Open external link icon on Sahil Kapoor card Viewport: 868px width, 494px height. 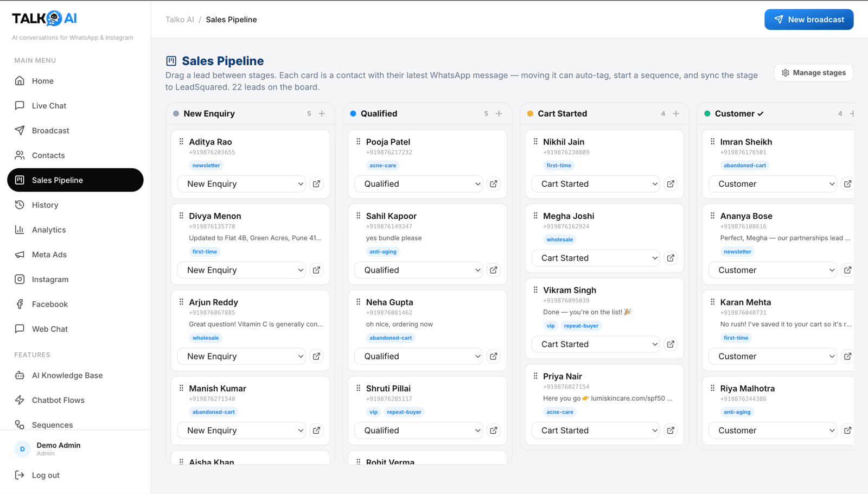[x=494, y=270]
